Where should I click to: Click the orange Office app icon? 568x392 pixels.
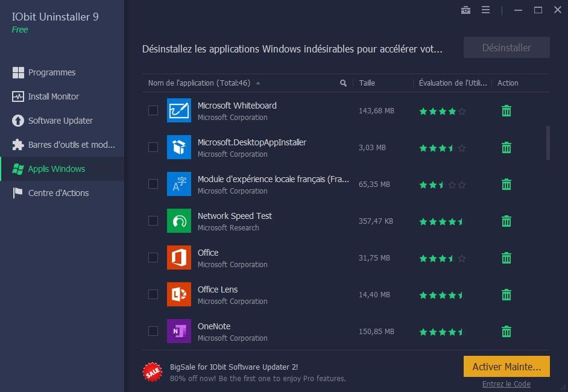point(179,258)
